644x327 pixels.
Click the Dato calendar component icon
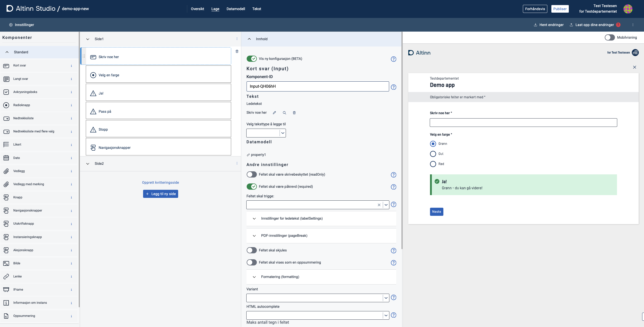(6, 158)
